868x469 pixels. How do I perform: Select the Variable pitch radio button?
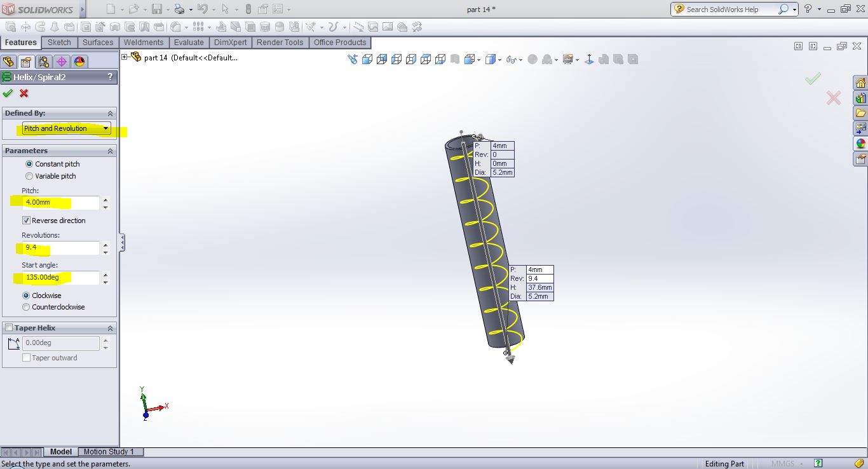tap(29, 176)
